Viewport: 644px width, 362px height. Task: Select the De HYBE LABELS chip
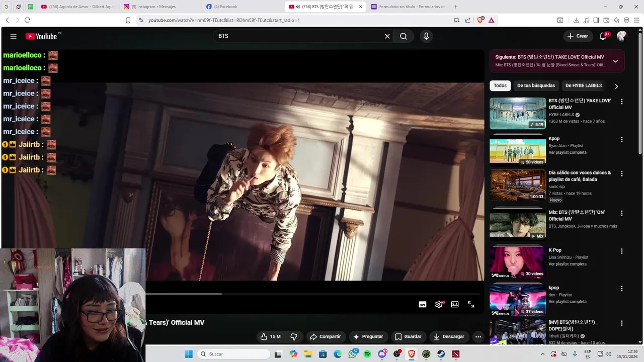[x=584, y=85]
